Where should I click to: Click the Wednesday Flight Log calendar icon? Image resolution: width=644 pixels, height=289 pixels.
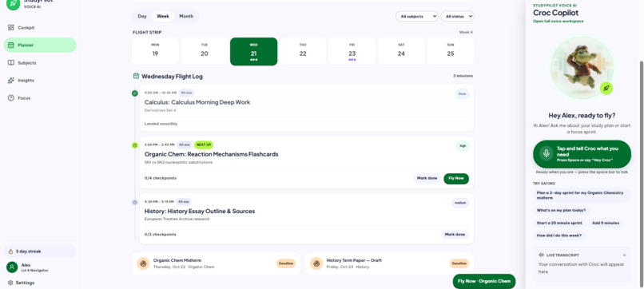click(136, 76)
